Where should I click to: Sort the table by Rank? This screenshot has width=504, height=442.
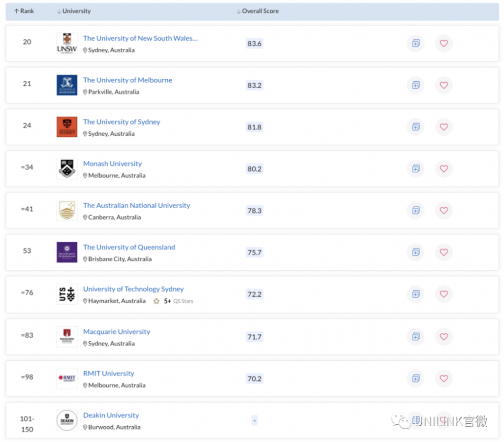click(24, 11)
